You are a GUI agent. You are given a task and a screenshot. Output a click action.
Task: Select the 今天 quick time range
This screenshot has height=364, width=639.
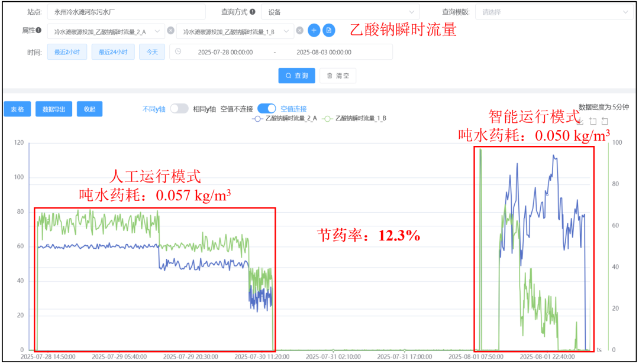[x=152, y=52]
